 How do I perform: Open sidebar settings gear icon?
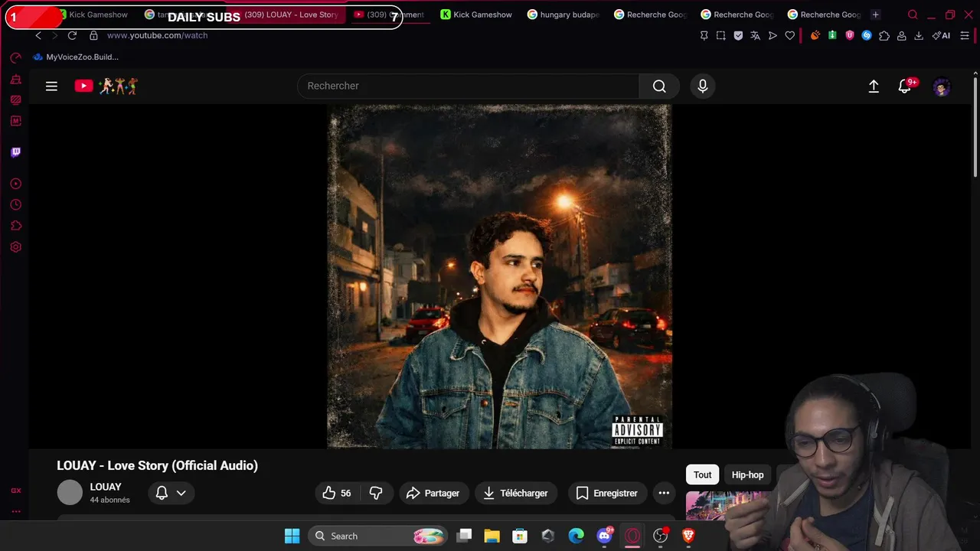15,247
